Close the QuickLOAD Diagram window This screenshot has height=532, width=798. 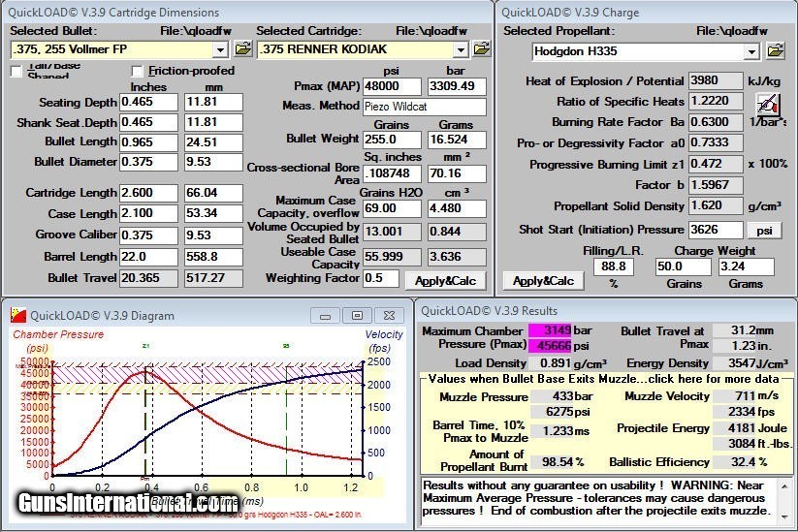(389, 315)
